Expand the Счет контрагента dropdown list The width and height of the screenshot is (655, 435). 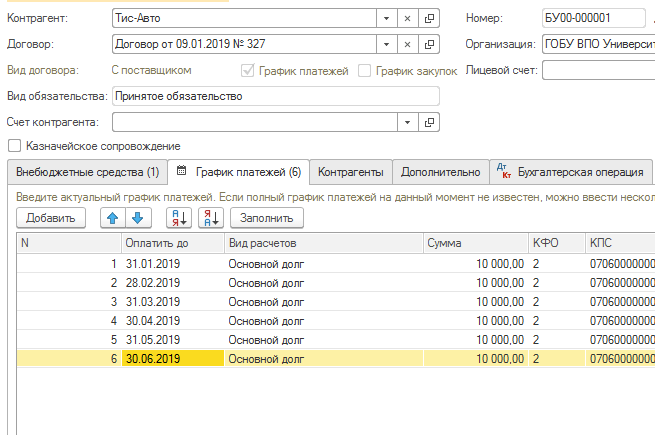407,122
